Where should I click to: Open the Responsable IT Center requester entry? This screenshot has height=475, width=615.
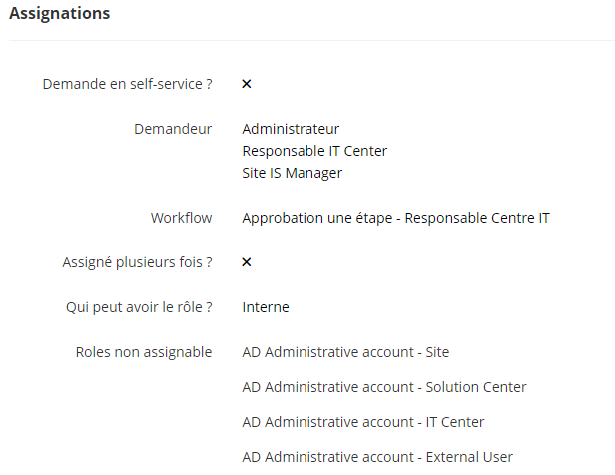click(x=314, y=151)
